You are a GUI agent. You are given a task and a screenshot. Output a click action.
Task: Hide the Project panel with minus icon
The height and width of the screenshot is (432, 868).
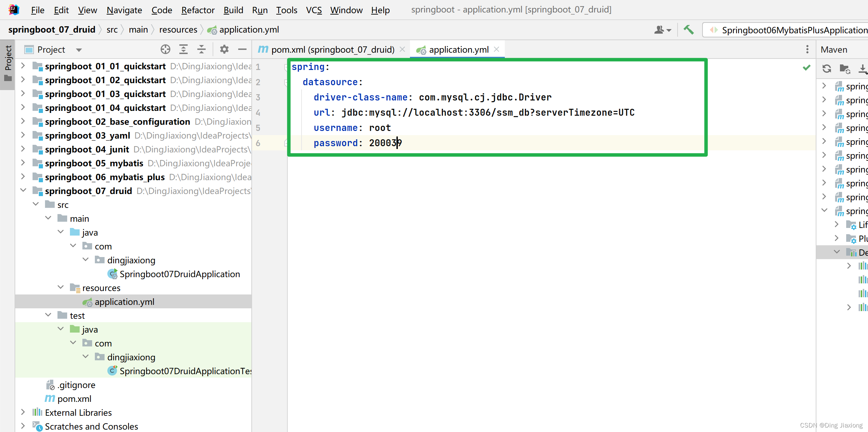pyautogui.click(x=242, y=50)
